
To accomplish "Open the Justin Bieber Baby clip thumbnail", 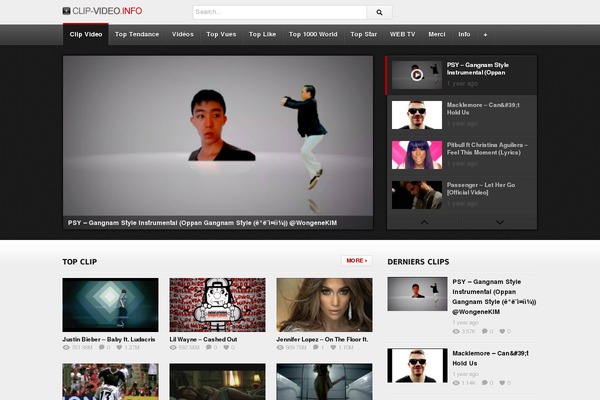I will point(110,305).
